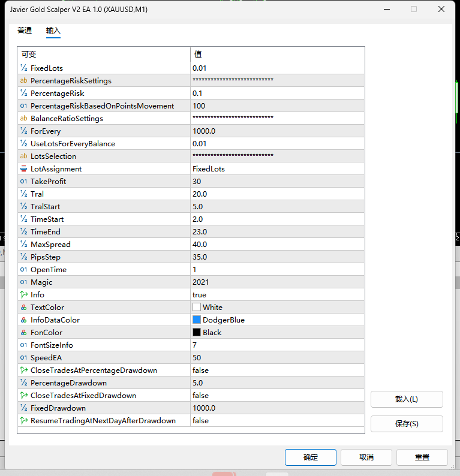Click the double-type icon beside Tral
This screenshot has height=476, width=460.
point(23,194)
